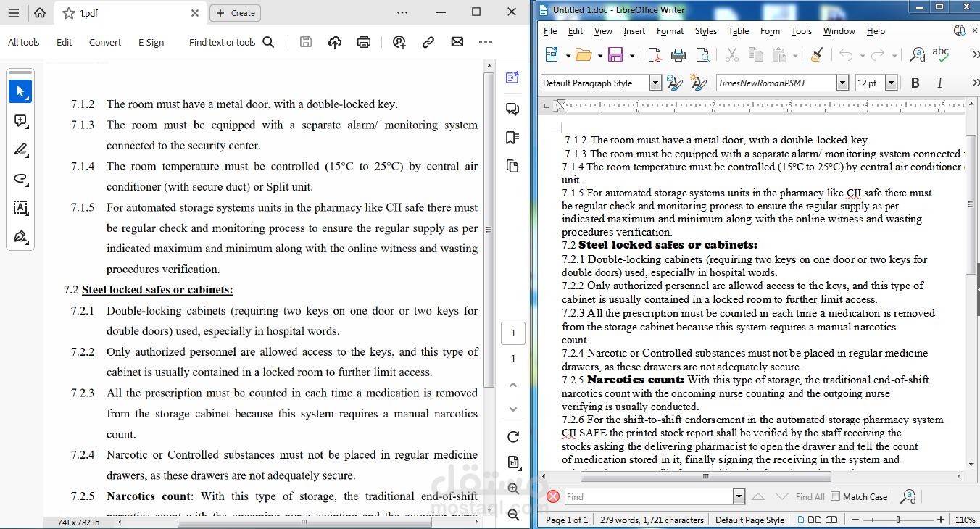
Task: Open Find & Replace from Writer toolbar
Action: pyautogui.click(x=917, y=55)
